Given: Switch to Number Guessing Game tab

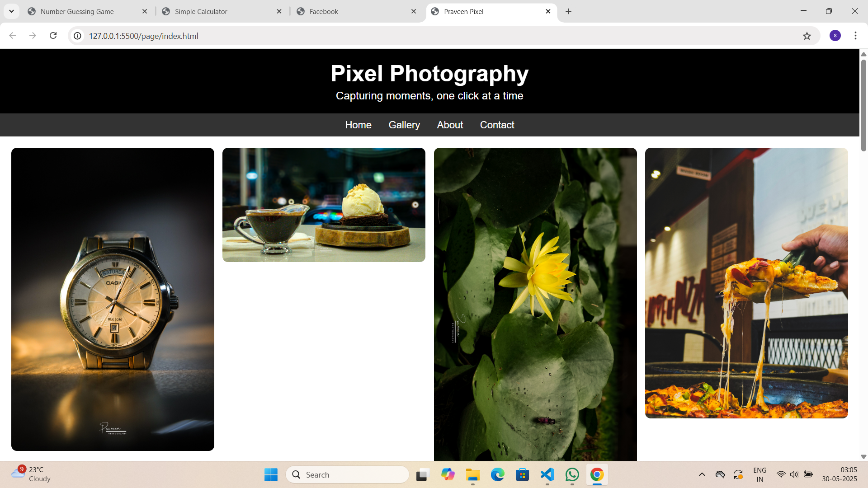Looking at the screenshot, I should tap(77, 11).
